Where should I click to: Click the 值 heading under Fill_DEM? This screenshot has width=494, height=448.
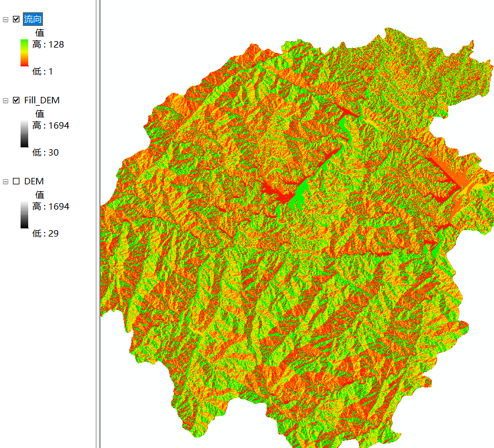pyautogui.click(x=40, y=114)
